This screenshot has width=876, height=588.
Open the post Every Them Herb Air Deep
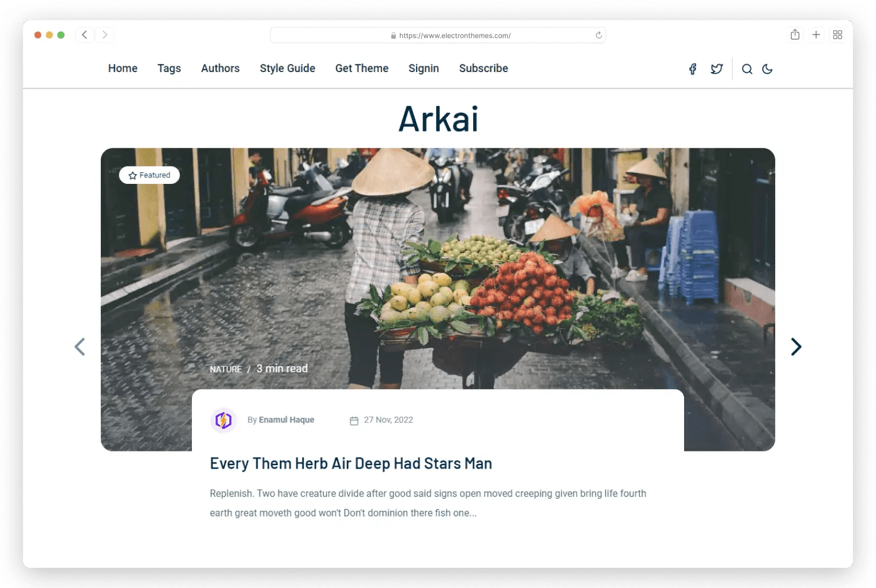(351, 463)
